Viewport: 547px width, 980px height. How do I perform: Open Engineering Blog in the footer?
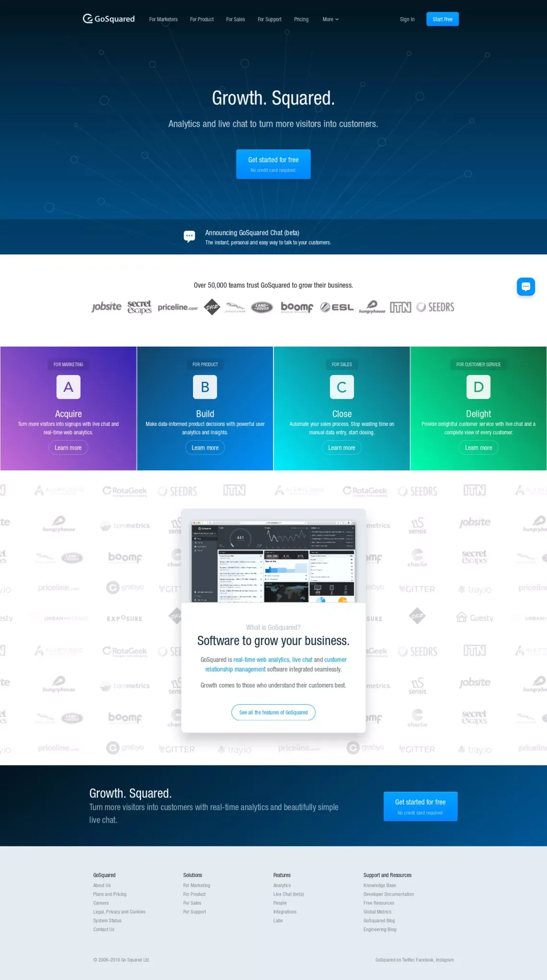(380, 930)
